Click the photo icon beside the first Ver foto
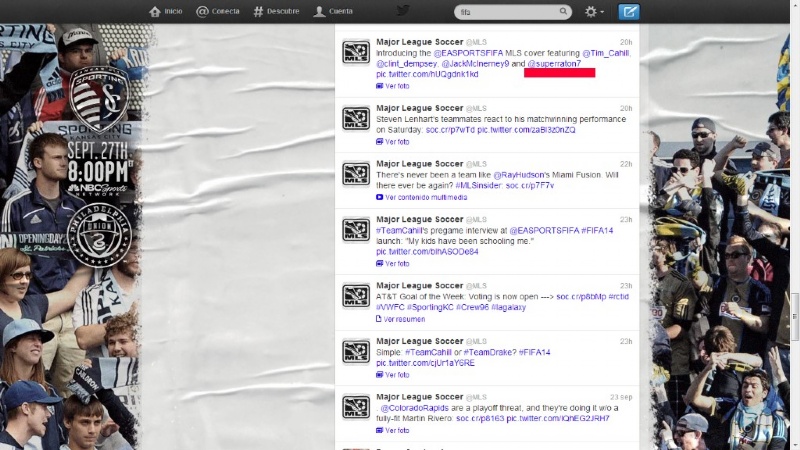This screenshot has height=450, width=800. pyautogui.click(x=380, y=86)
